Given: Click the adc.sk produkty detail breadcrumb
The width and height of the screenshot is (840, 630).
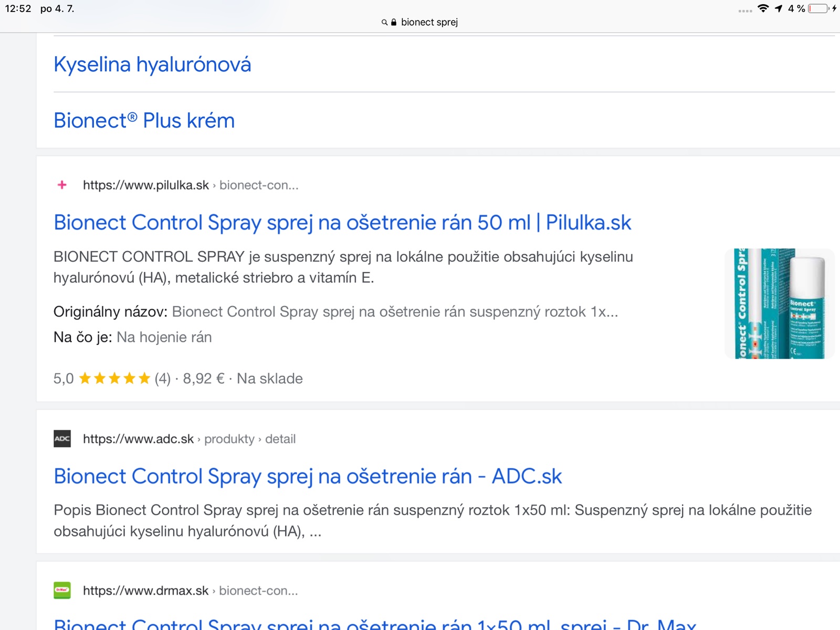Looking at the screenshot, I should click(x=189, y=439).
